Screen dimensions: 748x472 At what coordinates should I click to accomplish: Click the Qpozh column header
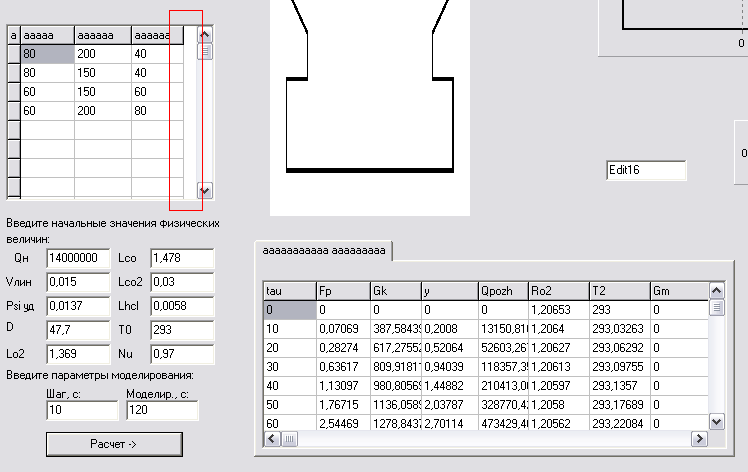pyautogui.click(x=502, y=291)
